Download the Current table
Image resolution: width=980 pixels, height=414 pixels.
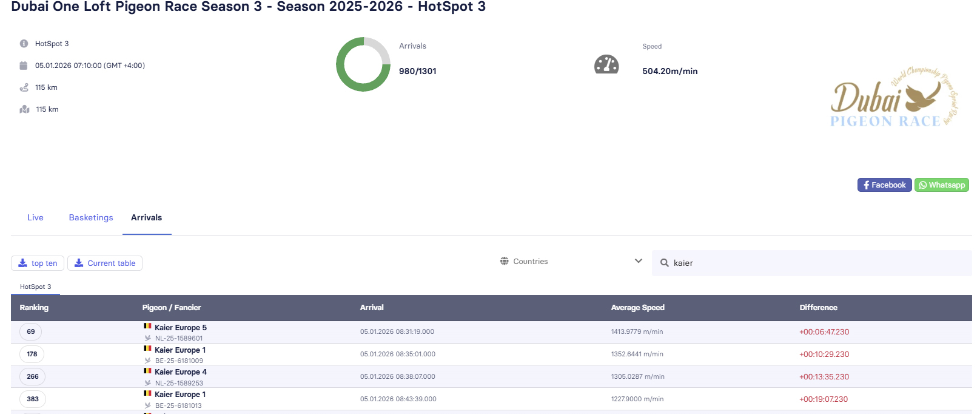(105, 263)
